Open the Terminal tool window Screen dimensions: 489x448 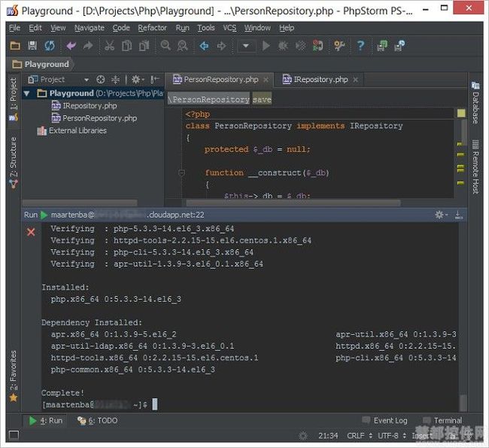[x=442, y=421]
